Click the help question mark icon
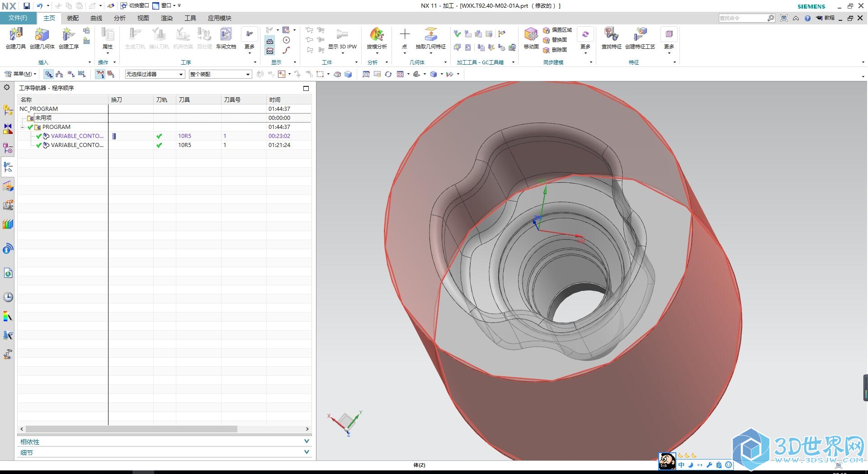The image size is (868, 474). point(807,18)
